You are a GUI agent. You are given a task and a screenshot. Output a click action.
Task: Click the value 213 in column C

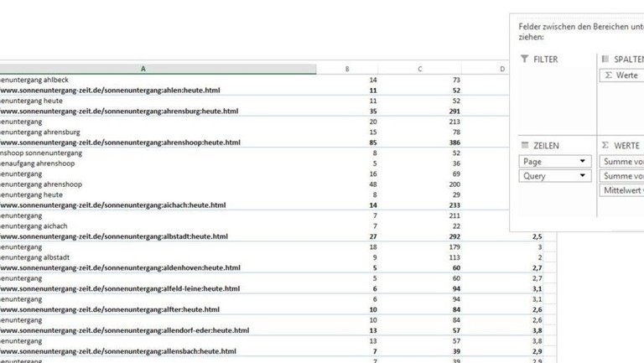(454, 122)
